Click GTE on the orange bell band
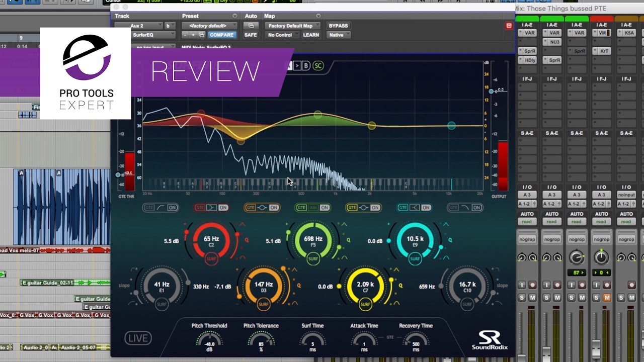 251,208
